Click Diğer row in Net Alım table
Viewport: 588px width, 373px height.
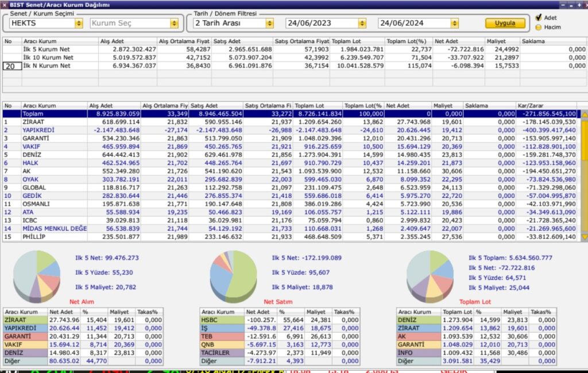point(83,362)
